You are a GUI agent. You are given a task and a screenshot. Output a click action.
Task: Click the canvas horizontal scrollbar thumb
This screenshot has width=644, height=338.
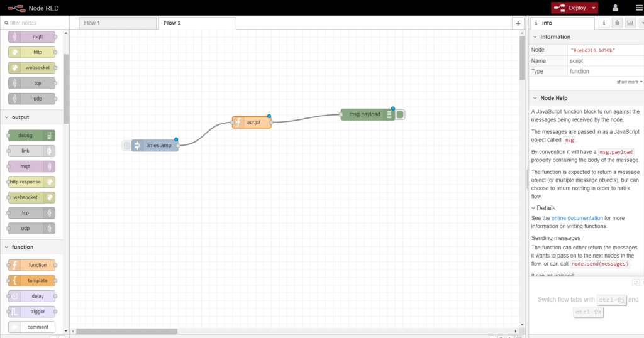coord(126,331)
